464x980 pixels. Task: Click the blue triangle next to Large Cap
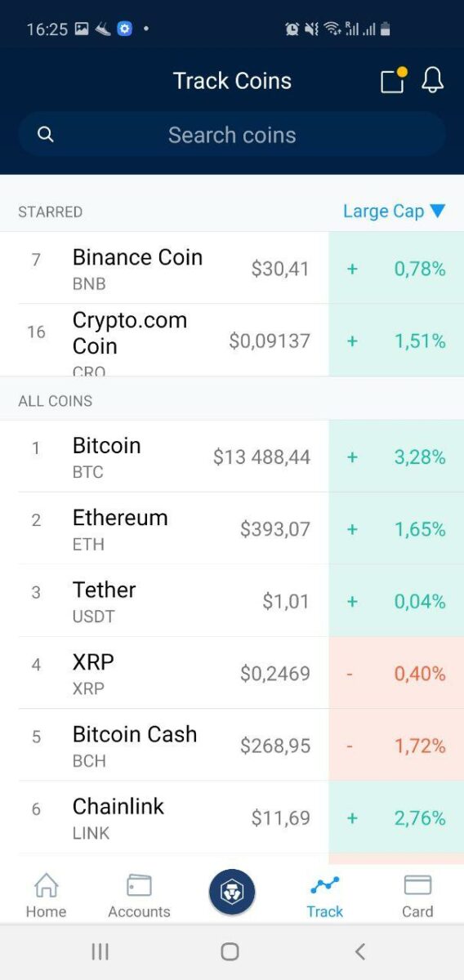click(x=438, y=211)
